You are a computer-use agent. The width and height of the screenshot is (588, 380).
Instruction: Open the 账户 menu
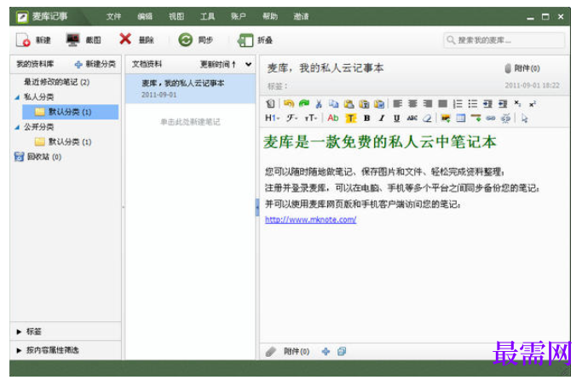239,16
